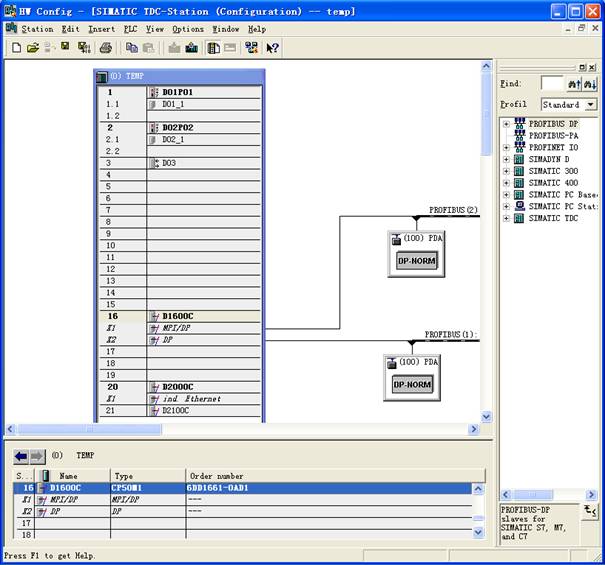The image size is (605, 565).
Task: Open the Station menu
Action: [37, 29]
